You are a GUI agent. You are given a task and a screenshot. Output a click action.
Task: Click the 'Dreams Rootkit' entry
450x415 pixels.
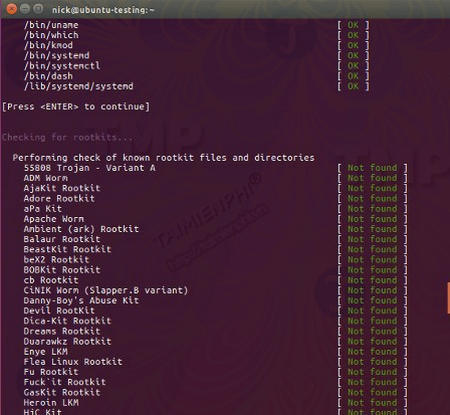(x=62, y=331)
